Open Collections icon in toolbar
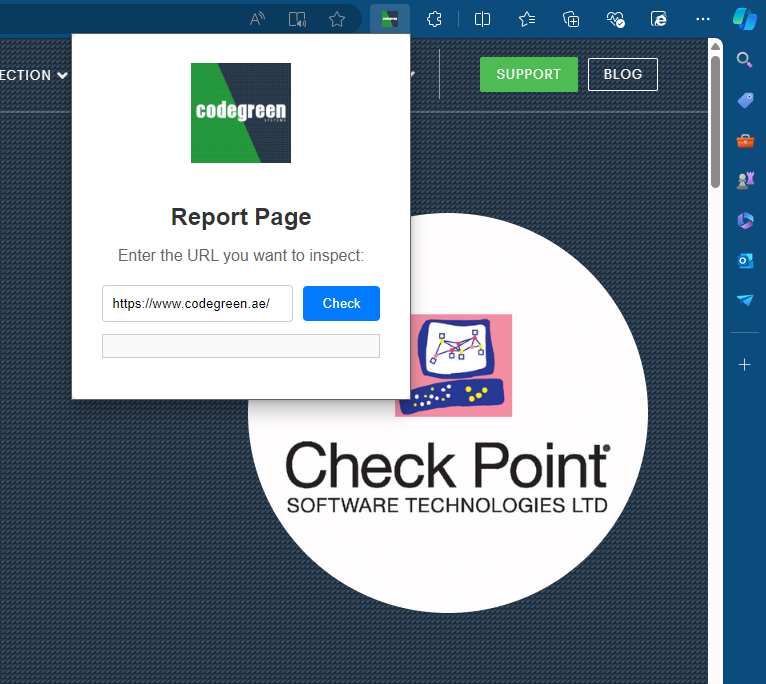The image size is (766, 684). pyautogui.click(x=571, y=19)
